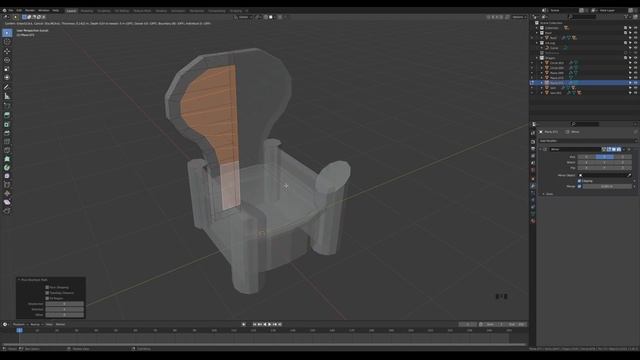Select the Inset Faces tool

click(7, 124)
